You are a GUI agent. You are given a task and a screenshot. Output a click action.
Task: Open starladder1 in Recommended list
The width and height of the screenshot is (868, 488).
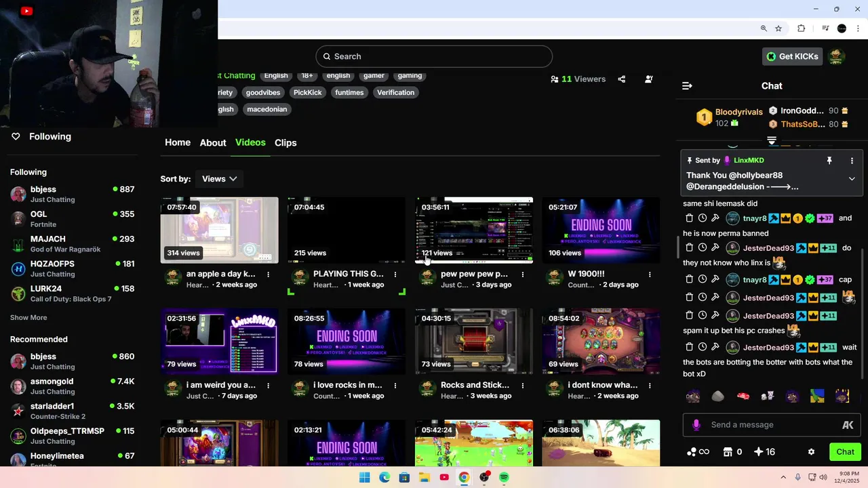pos(73,411)
